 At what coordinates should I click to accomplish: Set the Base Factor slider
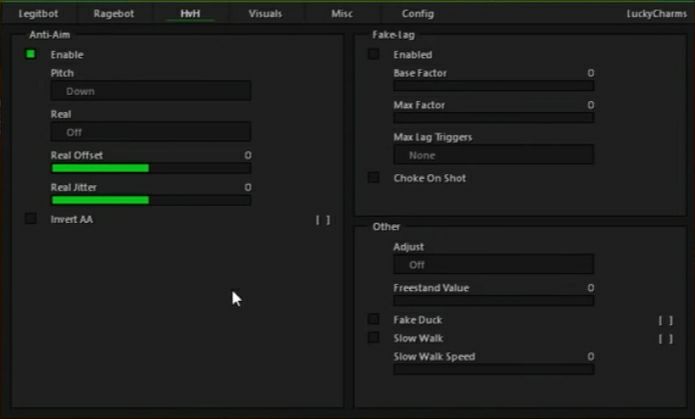(x=494, y=86)
